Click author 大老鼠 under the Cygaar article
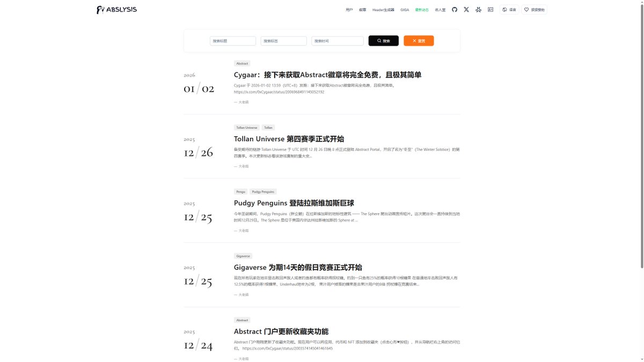 [x=244, y=102]
